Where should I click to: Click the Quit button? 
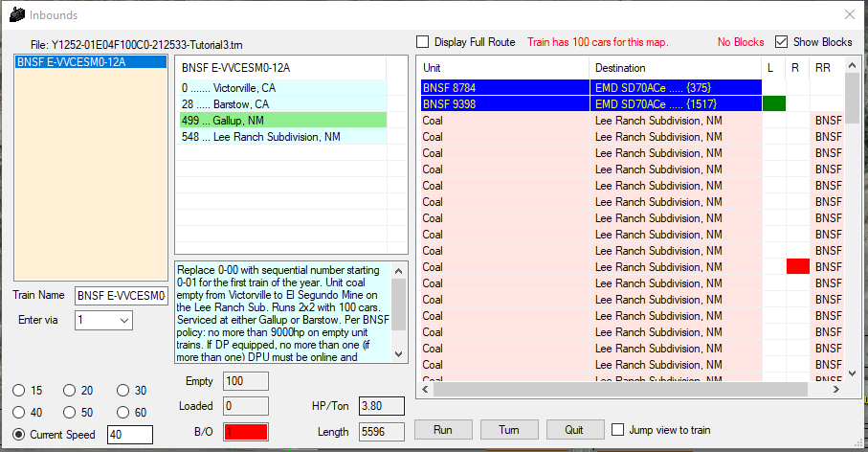574,430
